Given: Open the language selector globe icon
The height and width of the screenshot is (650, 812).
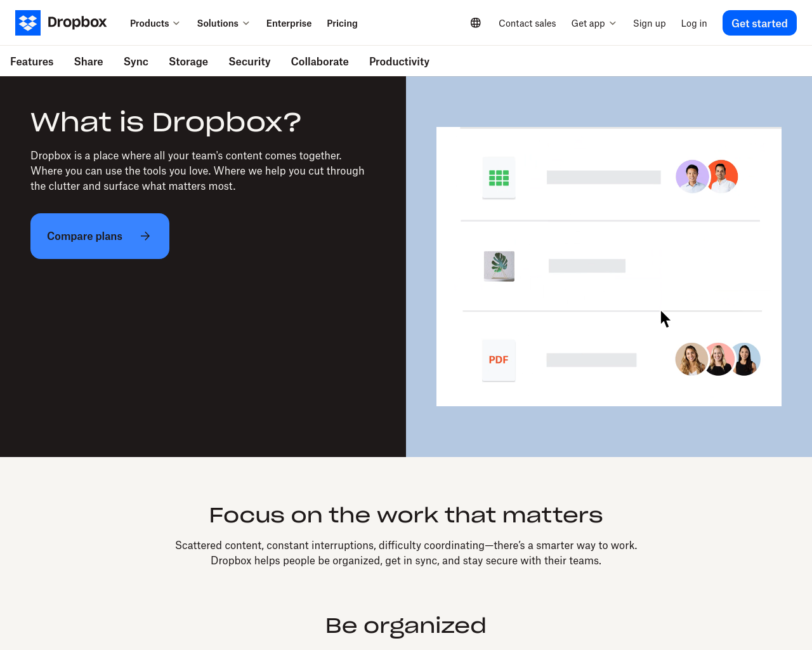Looking at the screenshot, I should tap(476, 23).
